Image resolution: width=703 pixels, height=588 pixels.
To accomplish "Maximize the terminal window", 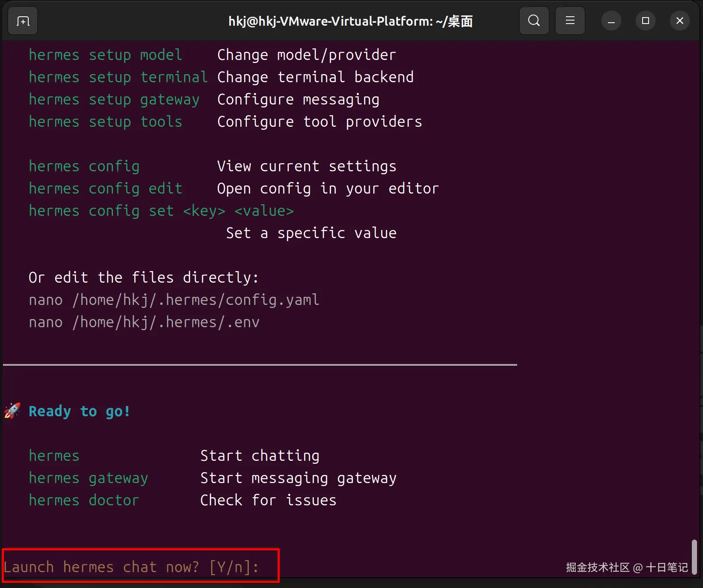I will tap(646, 21).
